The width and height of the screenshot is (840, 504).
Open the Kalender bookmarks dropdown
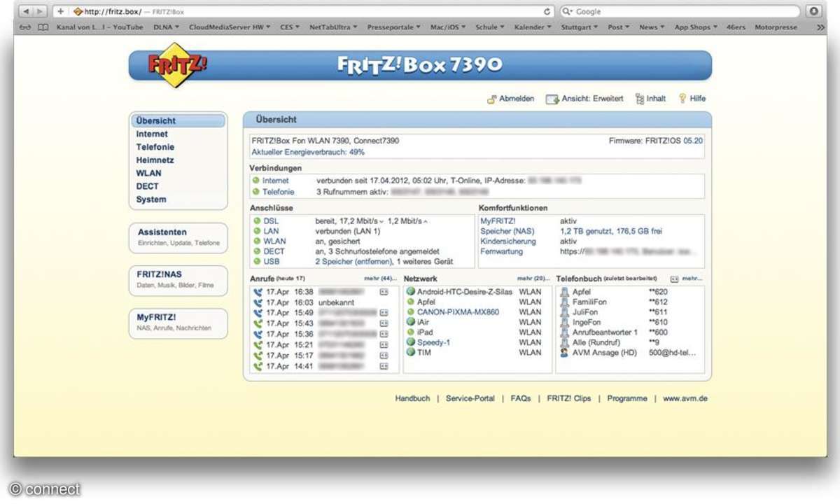point(533,27)
